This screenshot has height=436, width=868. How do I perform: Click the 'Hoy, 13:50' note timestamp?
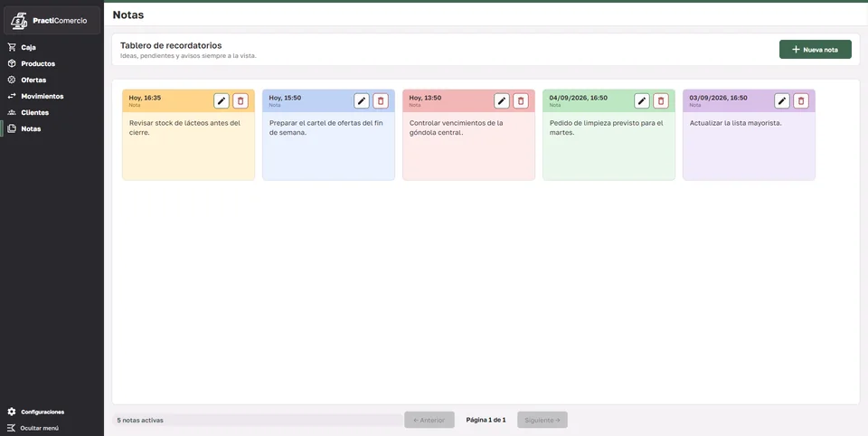[425, 98]
